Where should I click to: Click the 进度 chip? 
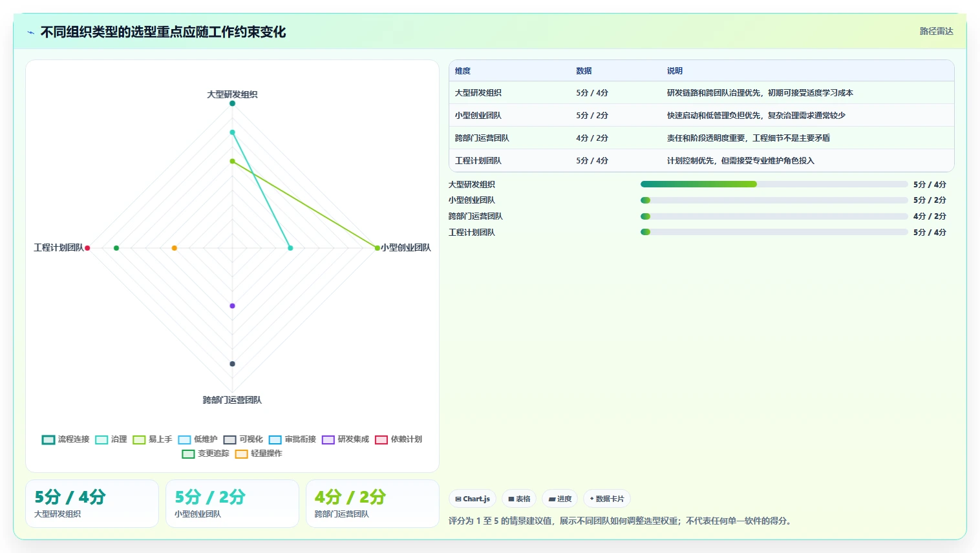click(560, 499)
